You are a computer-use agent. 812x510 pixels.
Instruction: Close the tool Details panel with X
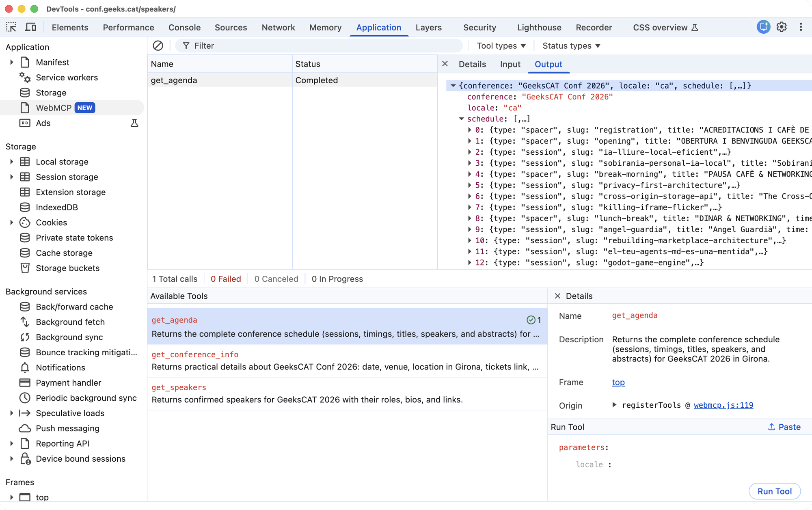point(557,296)
